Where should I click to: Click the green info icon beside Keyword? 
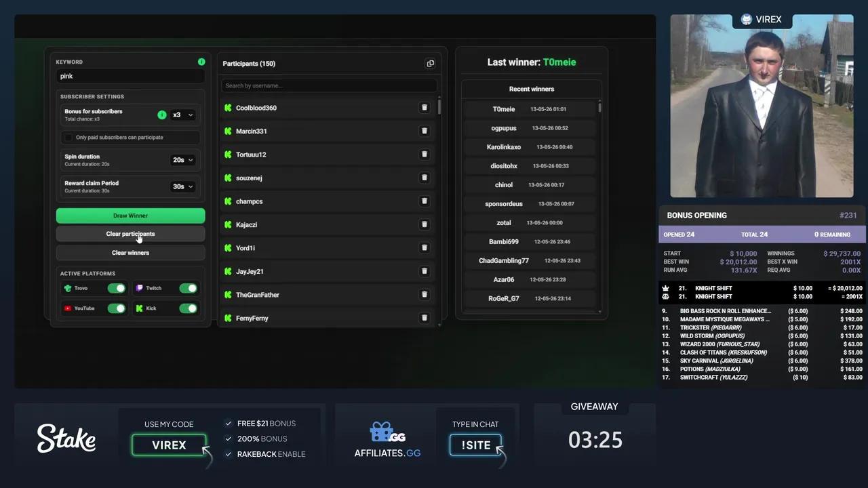tap(201, 62)
